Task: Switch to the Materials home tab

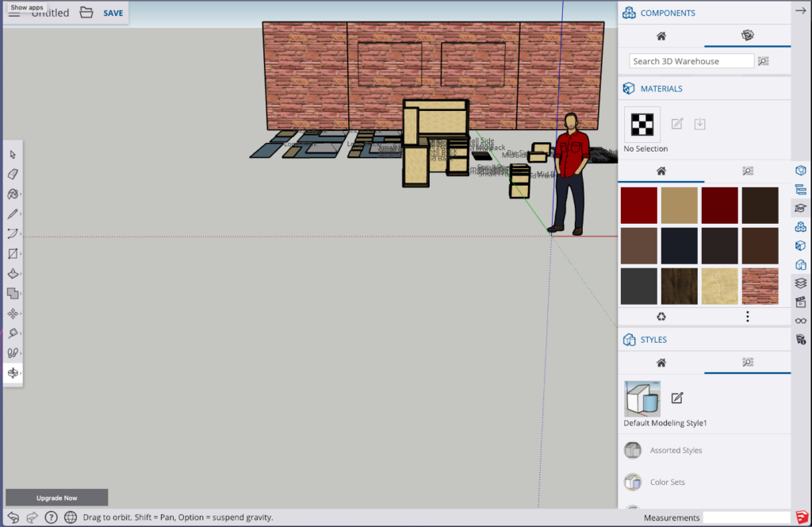Action: pyautogui.click(x=660, y=171)
